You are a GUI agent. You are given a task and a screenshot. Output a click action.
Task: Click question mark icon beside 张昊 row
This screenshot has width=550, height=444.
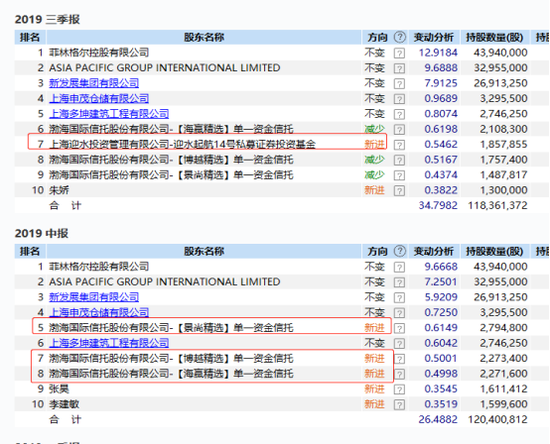tap(399, 389)
